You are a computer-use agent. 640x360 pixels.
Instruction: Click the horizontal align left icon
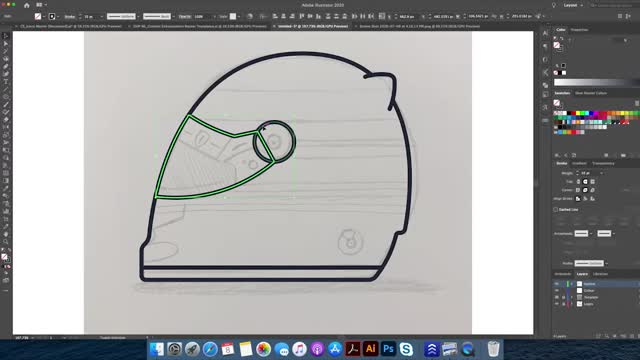pyautogui.click(x=275, y=16)
